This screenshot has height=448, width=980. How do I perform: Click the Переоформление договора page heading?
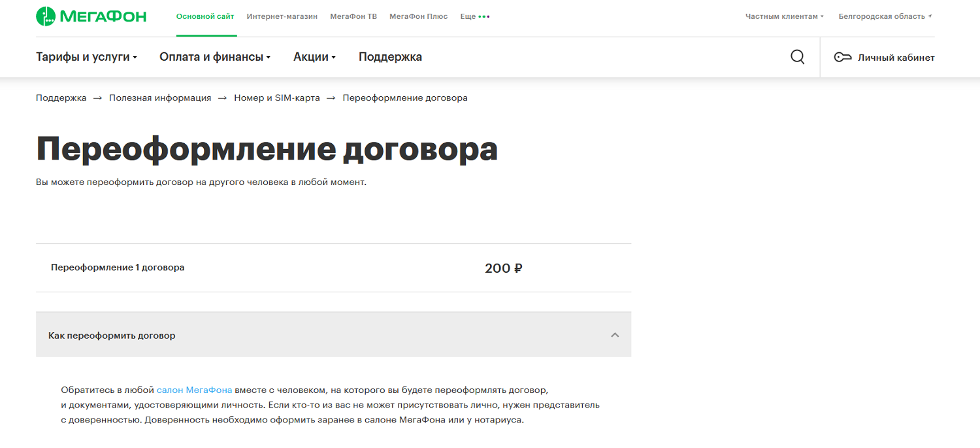pyautogui.click(x=267, y=149)
